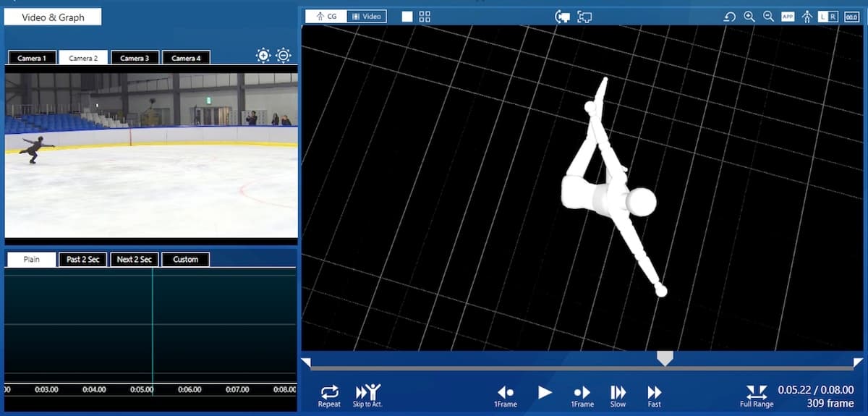
Task: Select the four-panel grid layout
Action: (425, 17)
